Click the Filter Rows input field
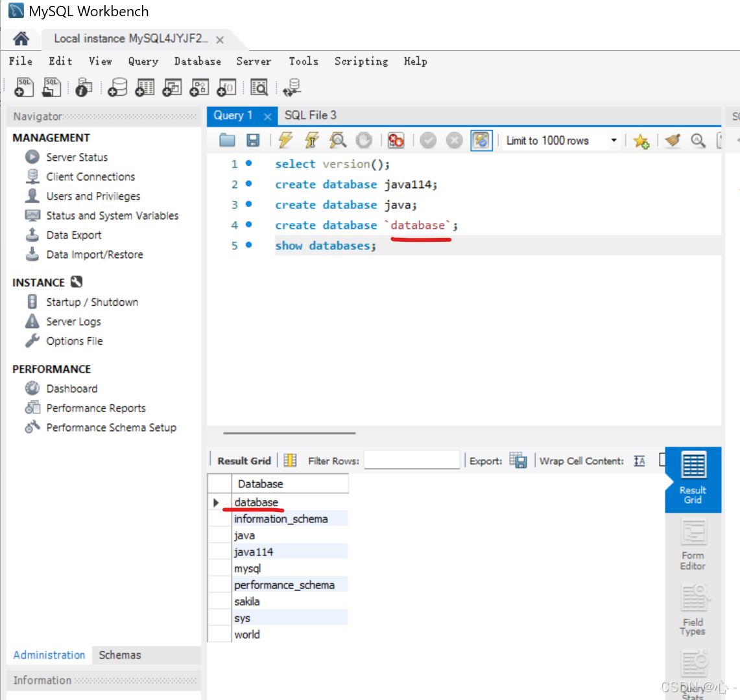The image size is (740, 700). pos(412,460)
